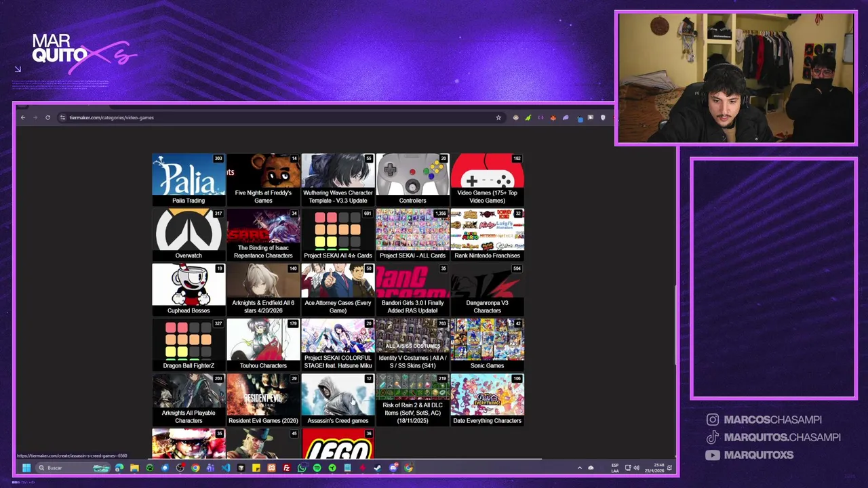Switch the ESP LAA keyboard language
This screenshot has width=868, height=488.
pyautogui.click(x=615, y=468)
